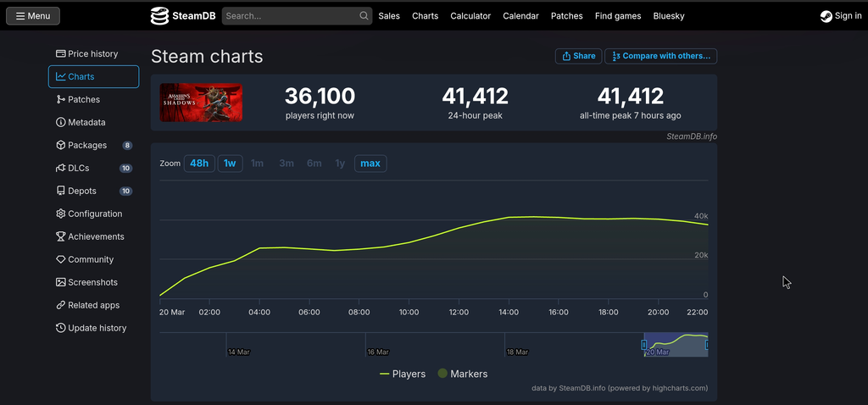Set chart zoom to 1y
The height and width of the screenshot is (405, 868).
[340, 164]
